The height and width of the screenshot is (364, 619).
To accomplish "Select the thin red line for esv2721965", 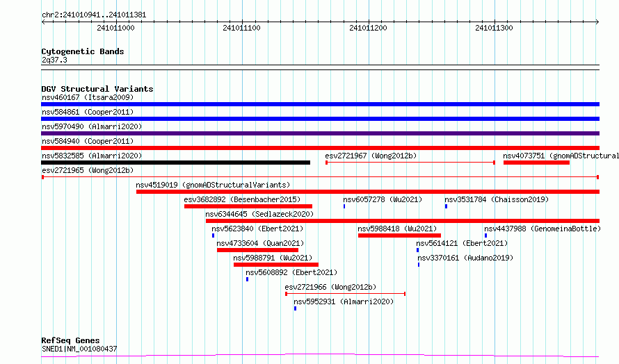I will (320, 177).
